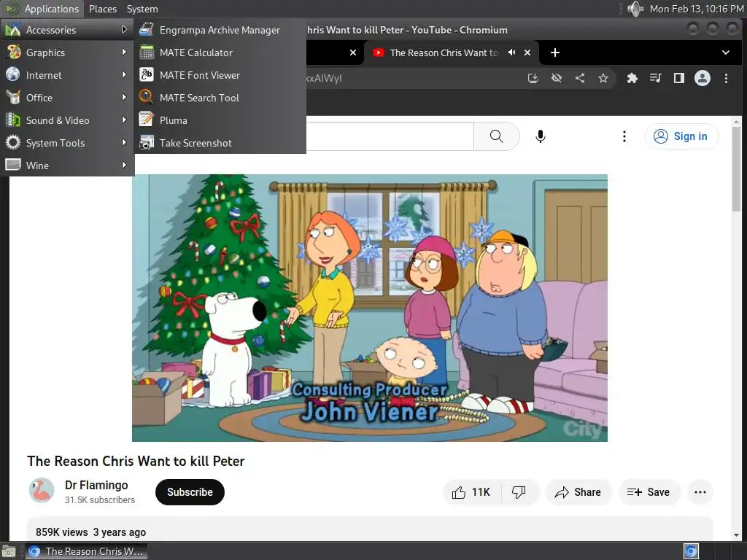Toggle the Chromium side panel
747x560 pixels.
pos(679,78)
